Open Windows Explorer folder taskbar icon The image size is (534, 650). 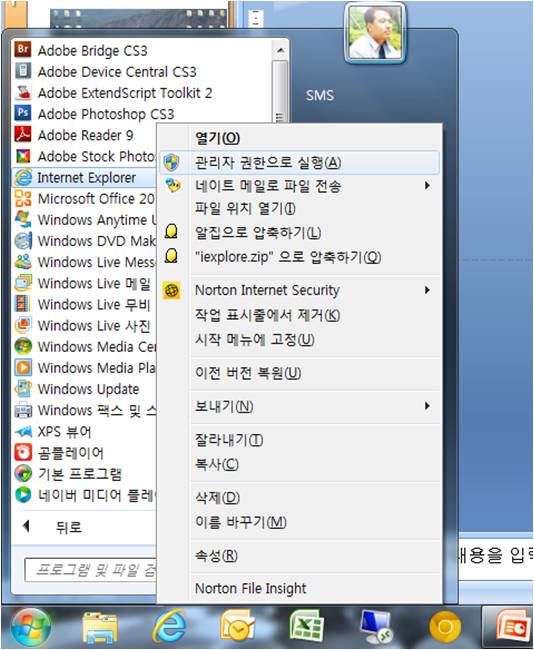(x=100, y=628)
